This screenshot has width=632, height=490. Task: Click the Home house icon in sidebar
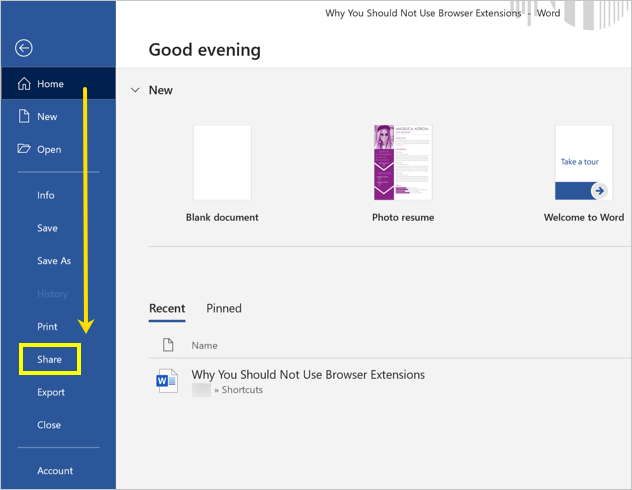(24, 84)
